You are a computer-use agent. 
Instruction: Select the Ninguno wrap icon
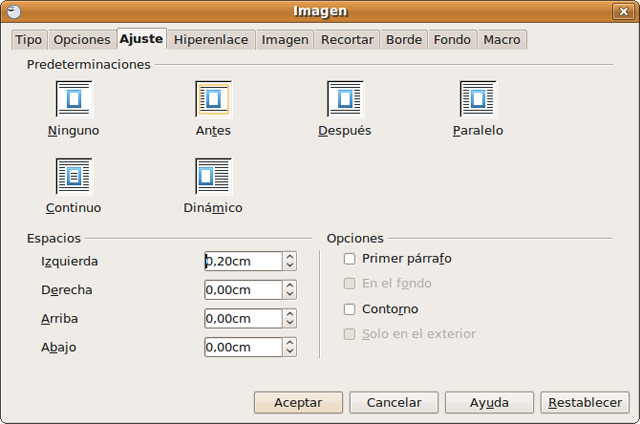73,99
